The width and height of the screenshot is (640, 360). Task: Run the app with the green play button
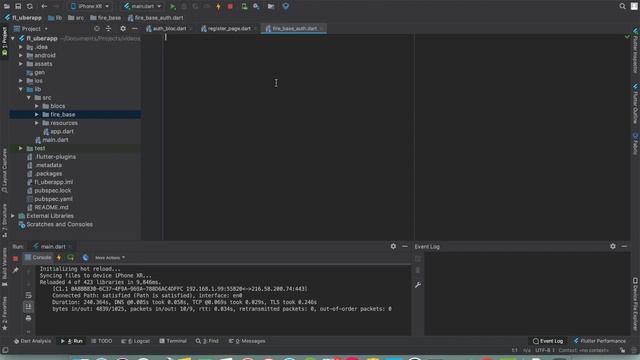point(173,7)
